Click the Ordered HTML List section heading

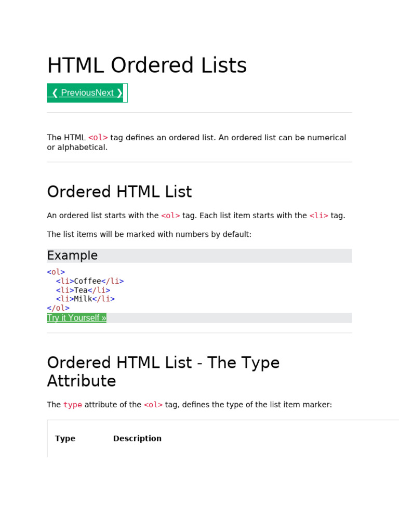point(119,192)
